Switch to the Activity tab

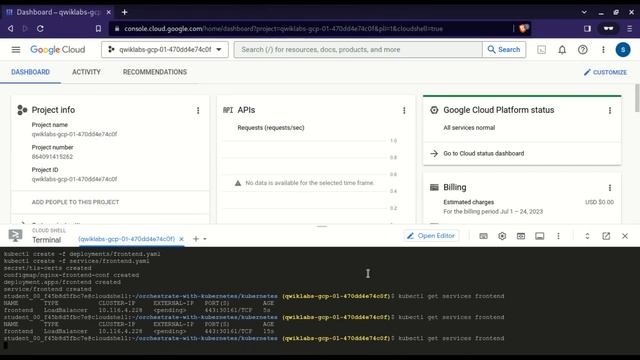click(86, 72)
